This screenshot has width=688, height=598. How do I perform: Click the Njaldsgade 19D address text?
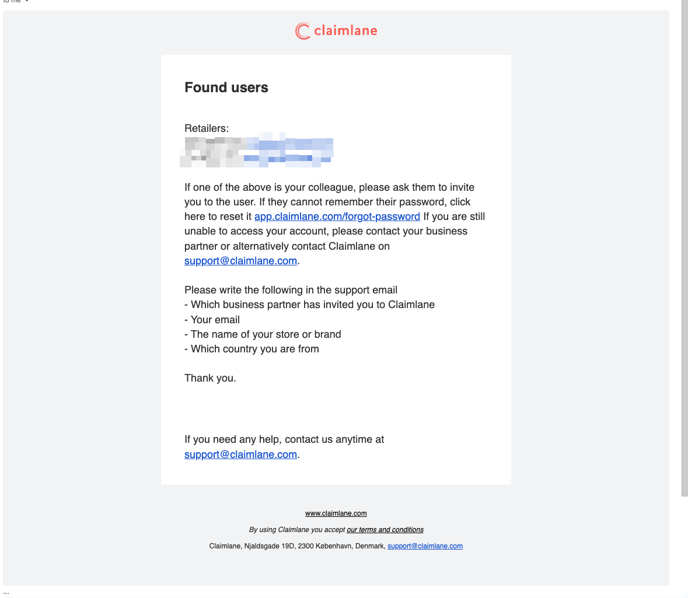[297, 546]
